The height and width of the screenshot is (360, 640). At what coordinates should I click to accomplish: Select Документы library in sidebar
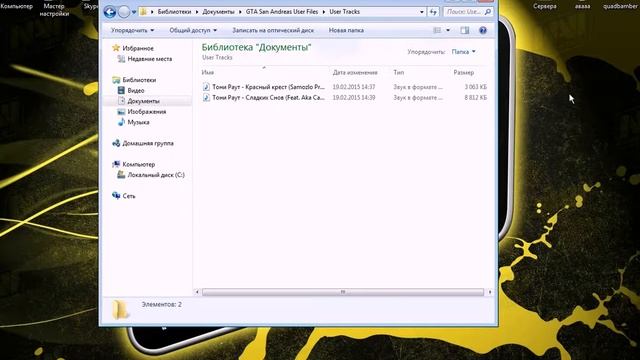143,101
